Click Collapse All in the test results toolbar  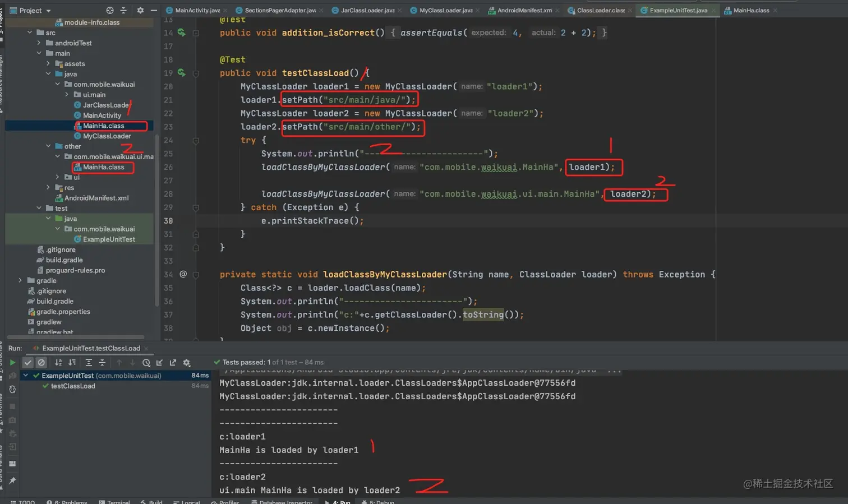pyautogui.click(x=102, y=363)
